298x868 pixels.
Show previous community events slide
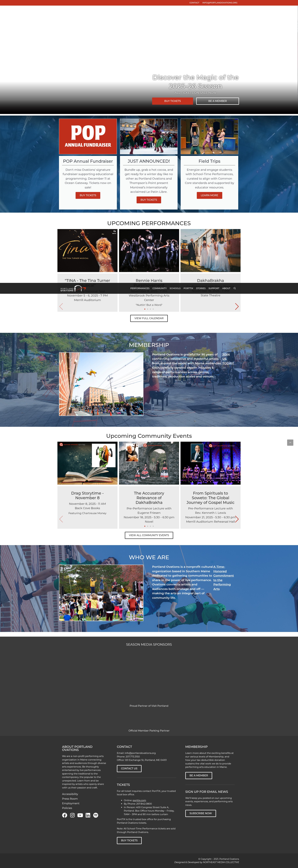pos(61,519)
